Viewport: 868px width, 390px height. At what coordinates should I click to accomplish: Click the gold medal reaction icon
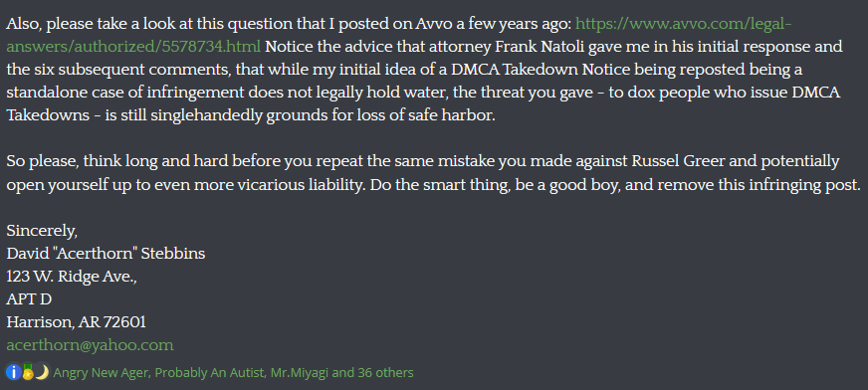click(x=28, y=372)
